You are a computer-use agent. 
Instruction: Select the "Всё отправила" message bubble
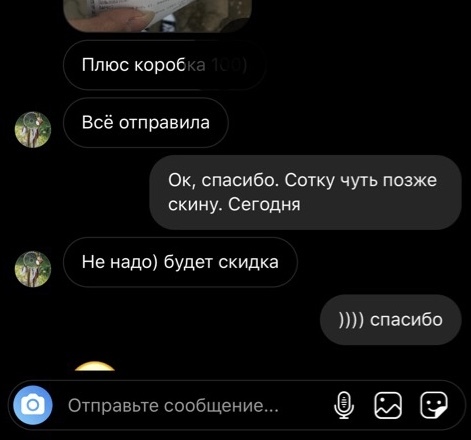(146, 123)
